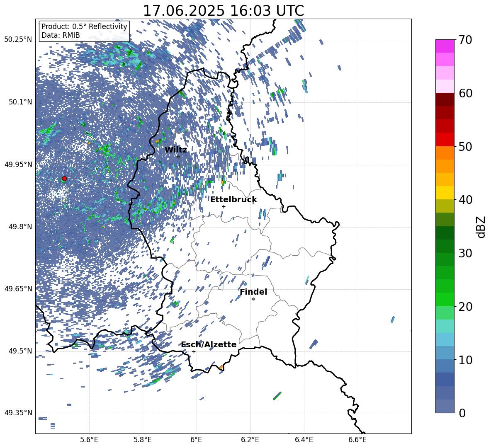491x448 pixels.
Task: Click the 49.35°N latitude label
Action: click(x=18, y=413)
